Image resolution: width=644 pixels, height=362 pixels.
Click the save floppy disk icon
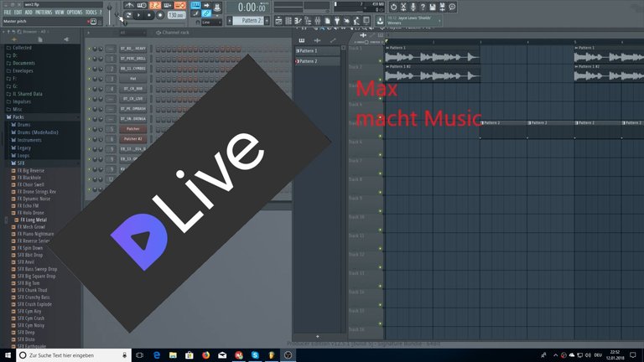(x=433, y=7)
